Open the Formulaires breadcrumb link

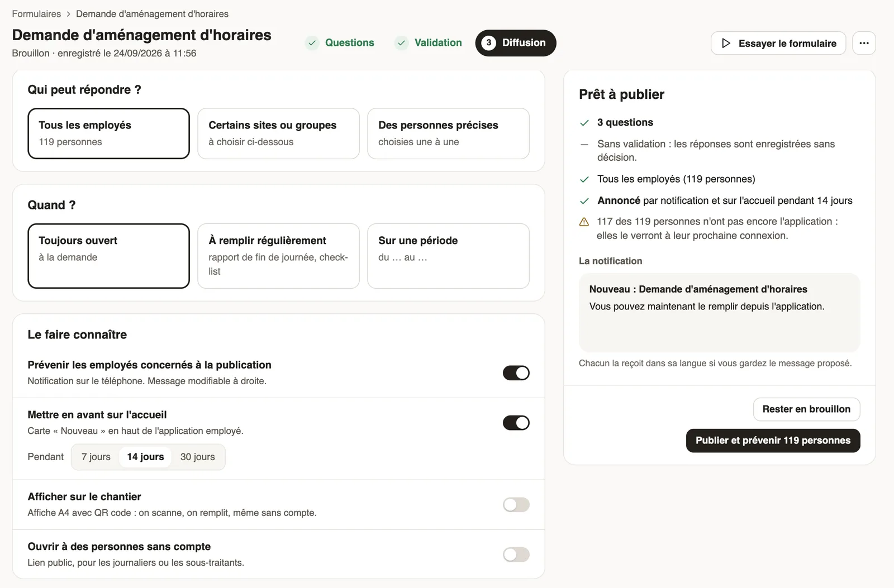click(36, 14)
